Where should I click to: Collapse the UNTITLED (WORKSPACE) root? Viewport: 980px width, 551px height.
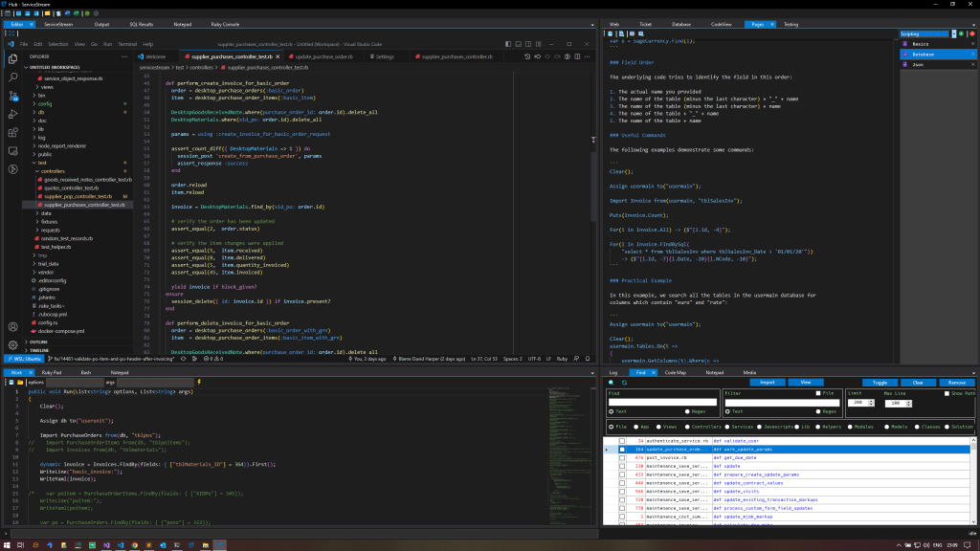(x=54, y=67)
